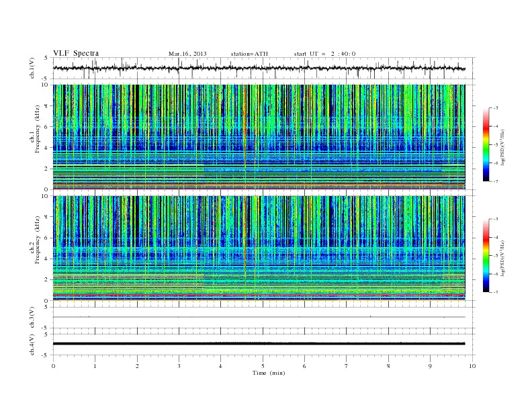Click the -4 tick on ch.2 colorbar
The image size is (532, 411).
(x=496, y=237)
